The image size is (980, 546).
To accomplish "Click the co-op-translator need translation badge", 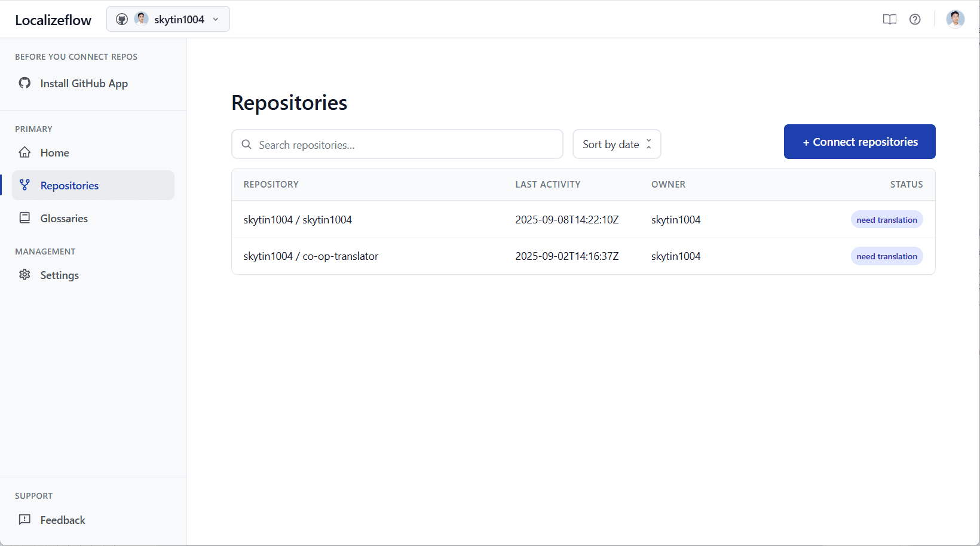I will click(x=886, y=256).
